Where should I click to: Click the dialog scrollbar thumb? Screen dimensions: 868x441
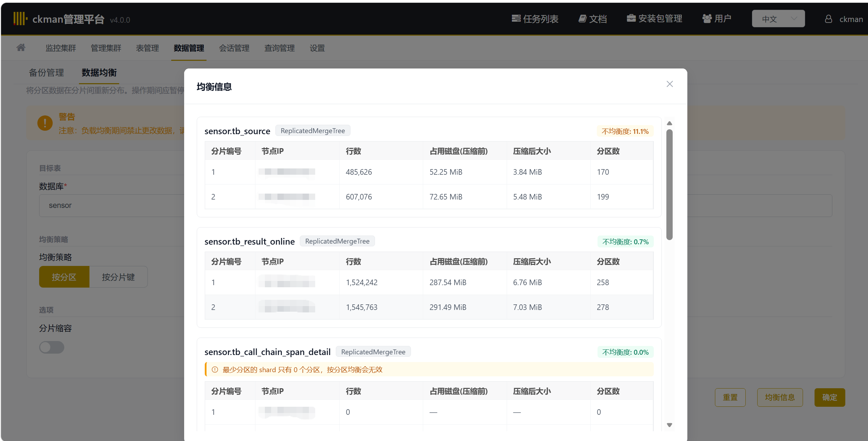(x=670, y=185)
